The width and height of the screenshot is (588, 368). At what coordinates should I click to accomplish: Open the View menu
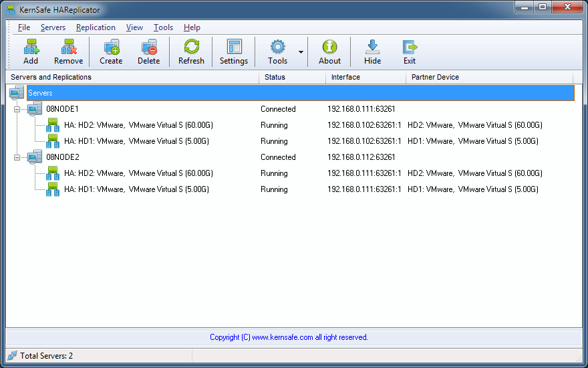click(134, 27)
